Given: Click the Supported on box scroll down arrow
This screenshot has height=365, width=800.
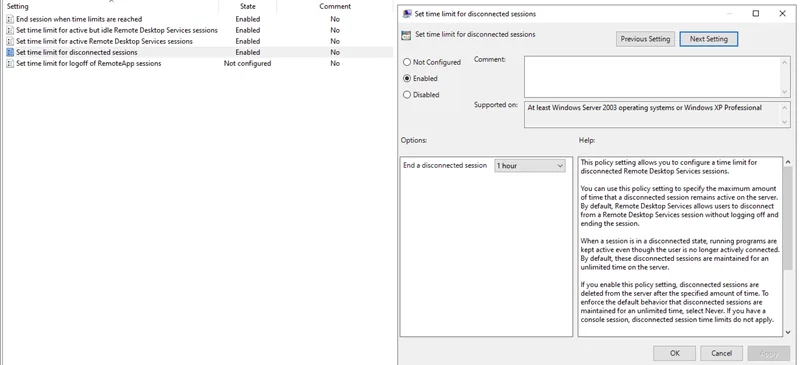Looking at the screenshot, I should [785, 123].
